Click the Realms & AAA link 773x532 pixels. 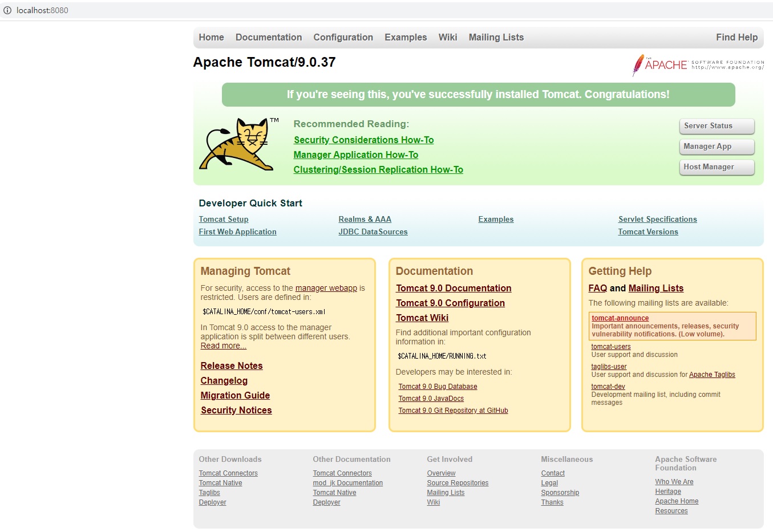365,219
